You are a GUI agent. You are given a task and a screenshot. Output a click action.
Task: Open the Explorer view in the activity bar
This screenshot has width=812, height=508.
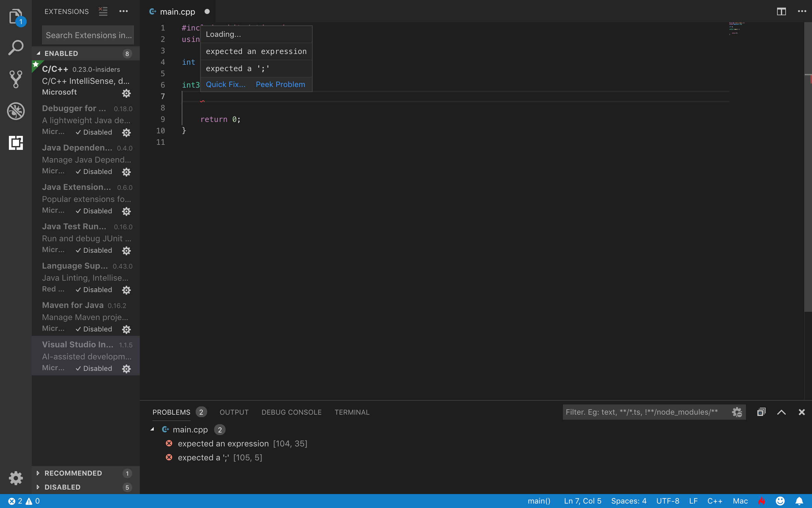pyautogui.click(x=16, y=16)
